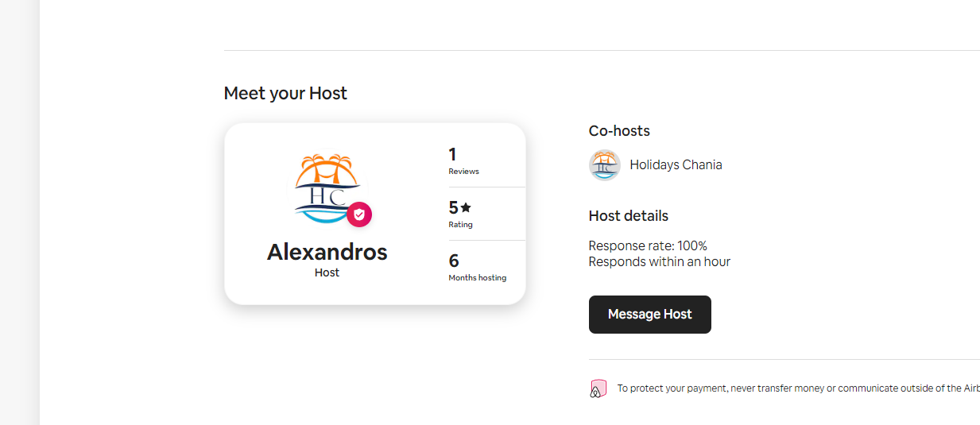Select the Alexandros host name
Screen dimensions: 980x425
pyautogui.click(x=327, y=252)
